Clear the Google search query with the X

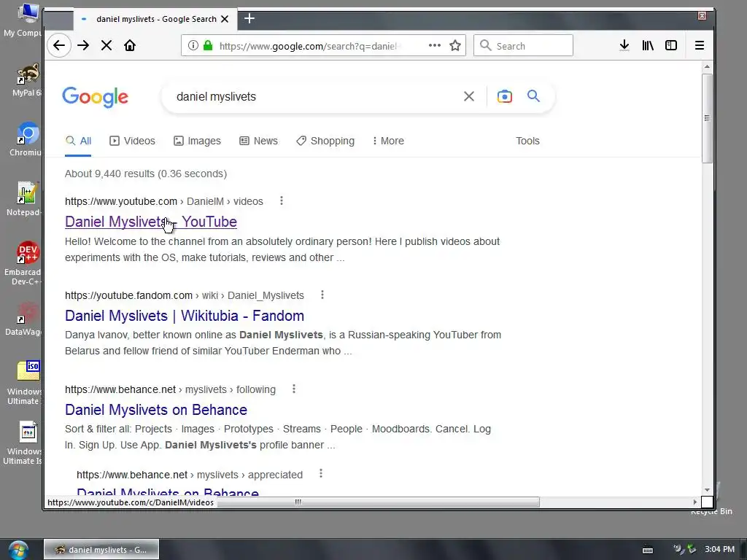pyautogui.click(x=469, y=97)
